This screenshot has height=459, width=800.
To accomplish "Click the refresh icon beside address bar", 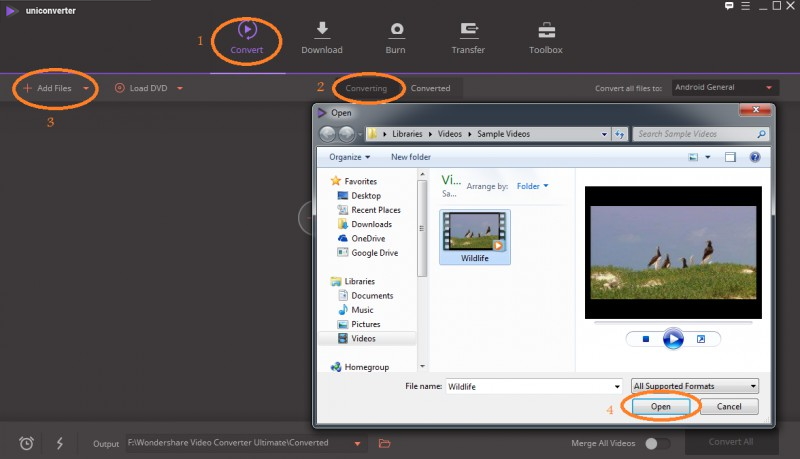I will (x=619, y=134).
